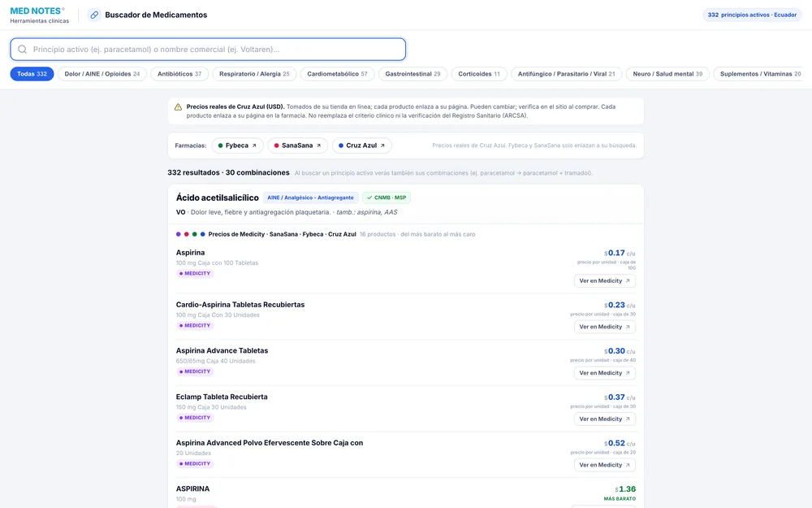The width and height of the screenshot is (812, 508).
Task: Click the MEDICITY tag under Eclamp
Action: [195, 418]
